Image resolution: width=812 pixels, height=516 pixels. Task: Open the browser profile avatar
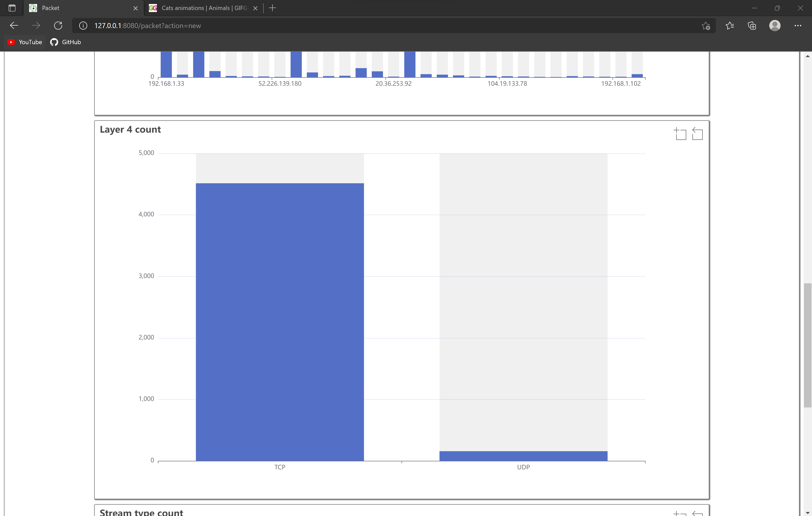point(775,26)
